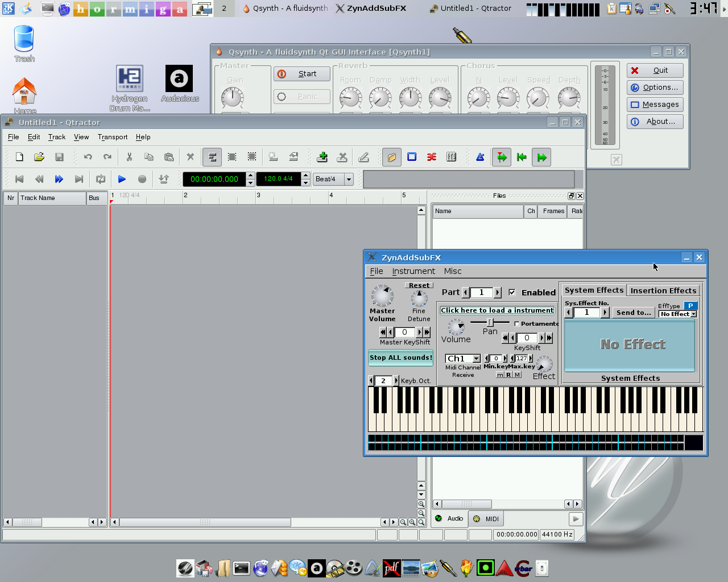Click the Quit button in Qsynth

pos(655,70)
